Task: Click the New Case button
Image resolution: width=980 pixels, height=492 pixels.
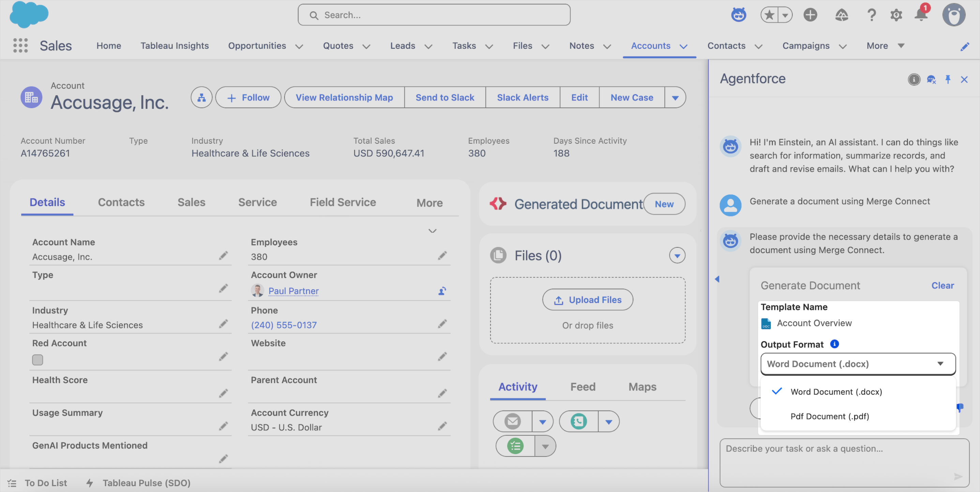Action: click(632, 98)
